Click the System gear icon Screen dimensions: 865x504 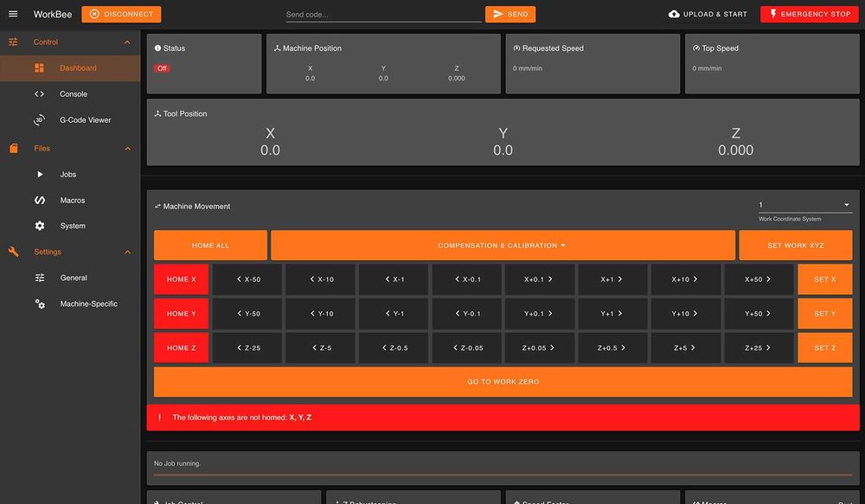pos(40,226)
